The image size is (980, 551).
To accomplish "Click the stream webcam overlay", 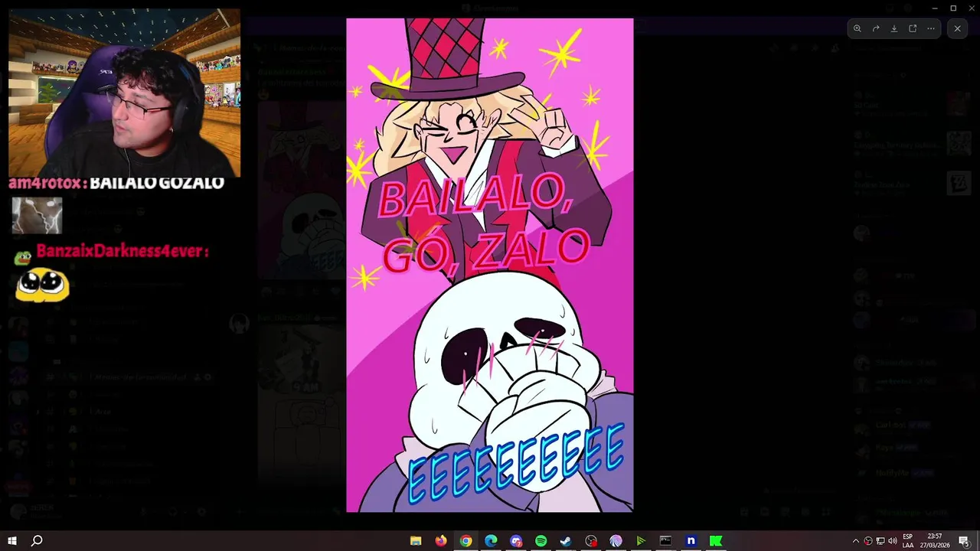I will pos(124,93).
